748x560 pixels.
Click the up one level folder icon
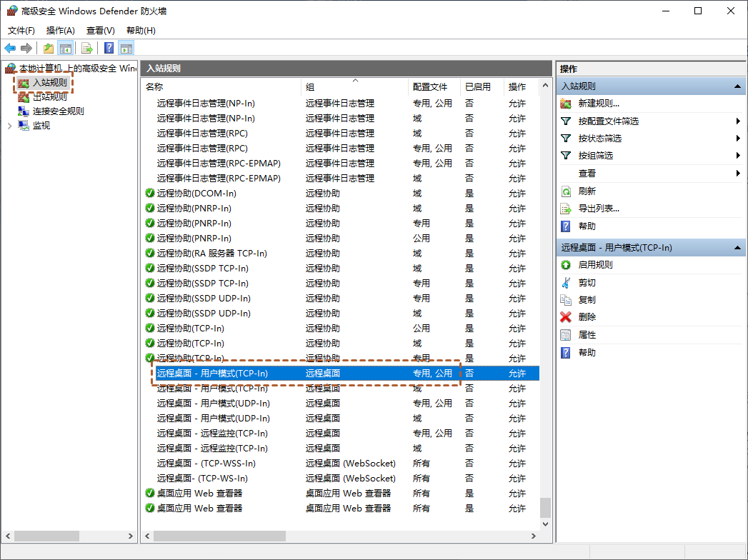point(48,49)
